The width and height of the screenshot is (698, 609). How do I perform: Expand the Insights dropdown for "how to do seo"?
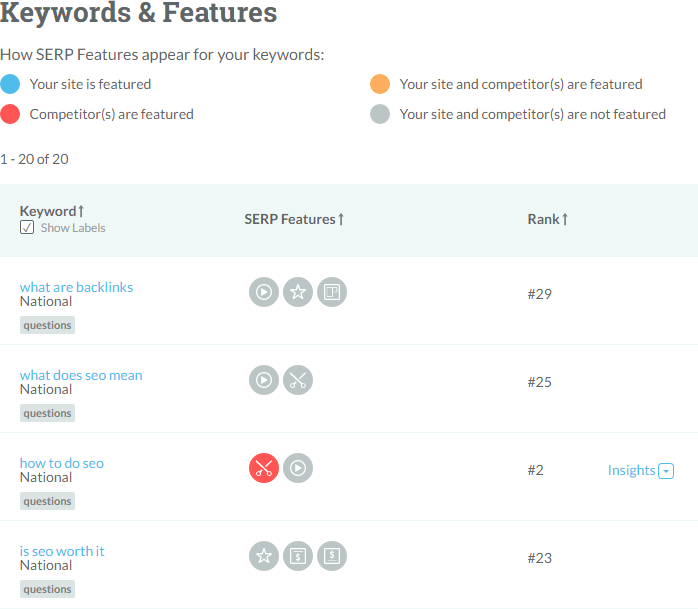coord(666,471)
